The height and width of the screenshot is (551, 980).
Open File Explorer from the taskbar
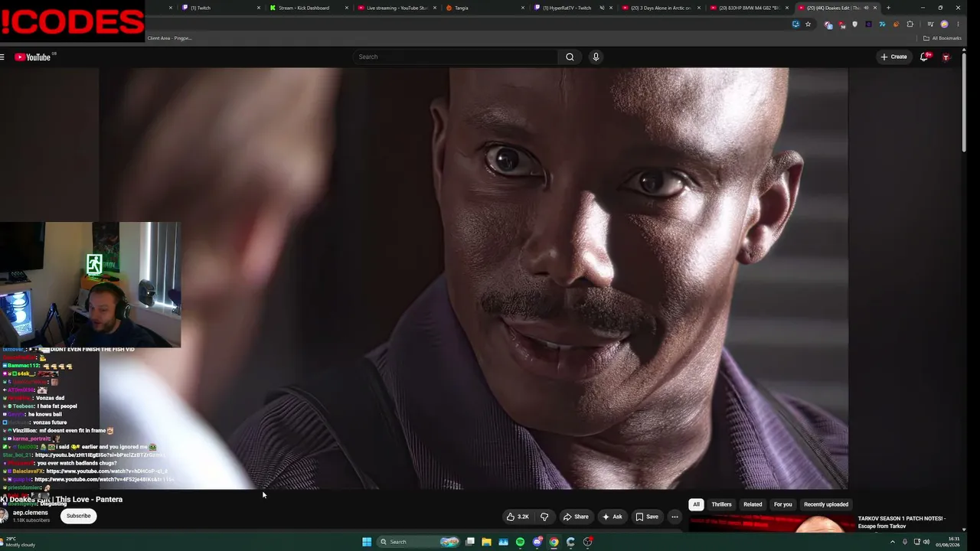(486, 542)
